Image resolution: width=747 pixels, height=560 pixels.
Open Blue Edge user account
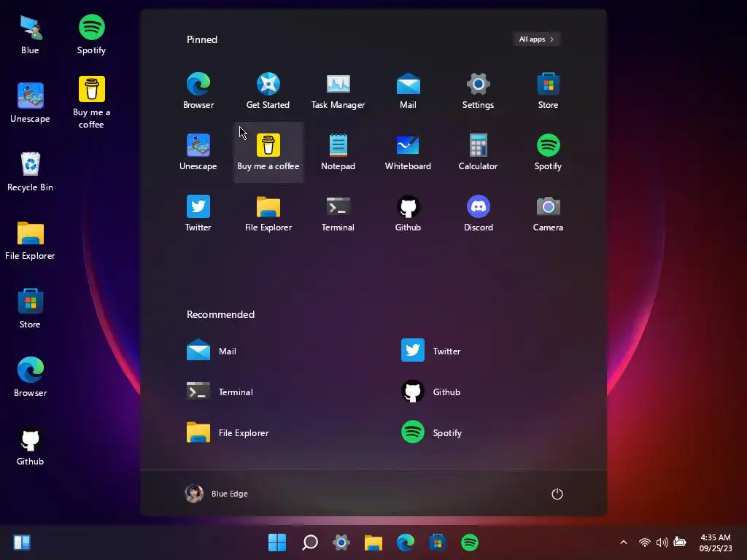216,494
